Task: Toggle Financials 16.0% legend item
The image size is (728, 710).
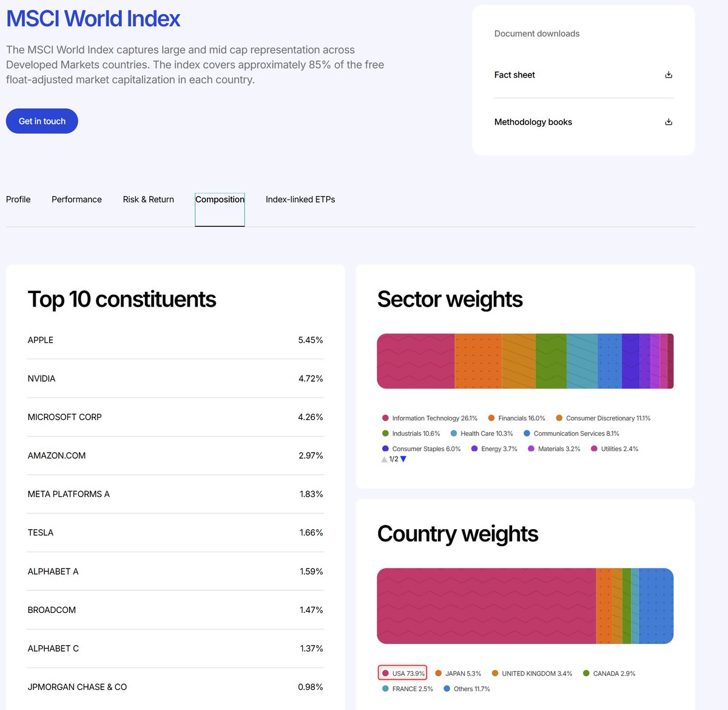Action: [x=516, y=418]
